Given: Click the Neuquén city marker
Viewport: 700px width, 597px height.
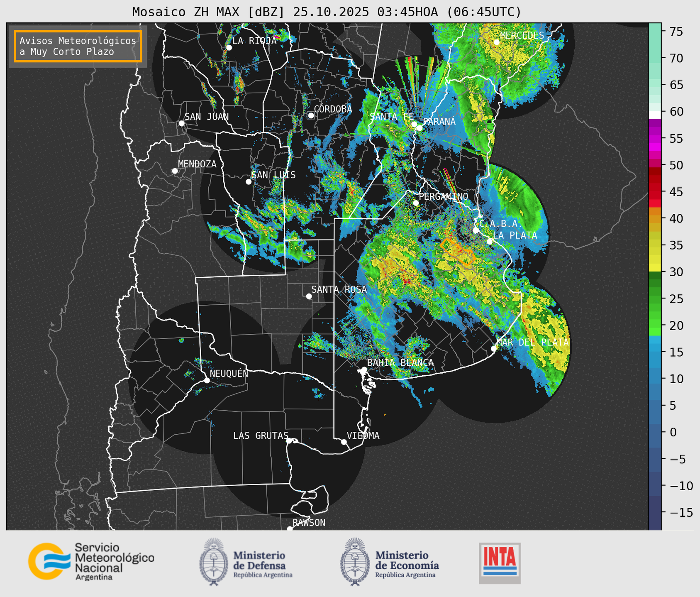Looking at the screenshot, I should click(x=207, y=380).
